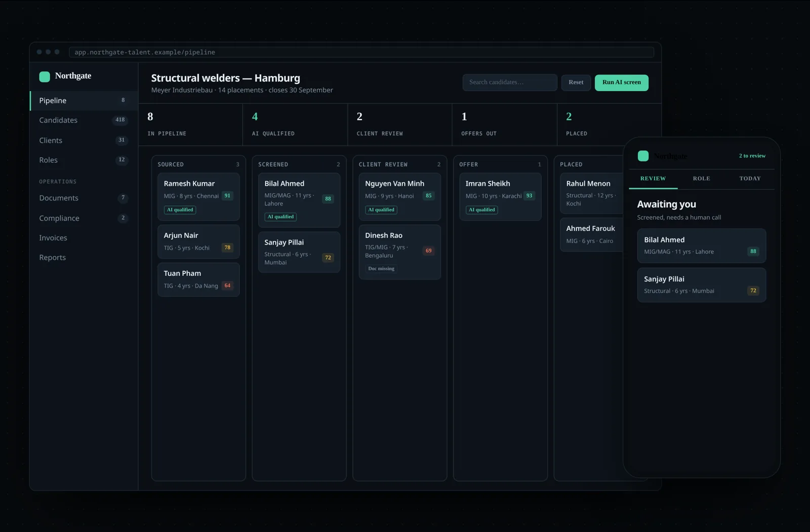Click the 'IN PIPELINE' stat tile
Screen dimensions: 810x532
tap(191, 125)
